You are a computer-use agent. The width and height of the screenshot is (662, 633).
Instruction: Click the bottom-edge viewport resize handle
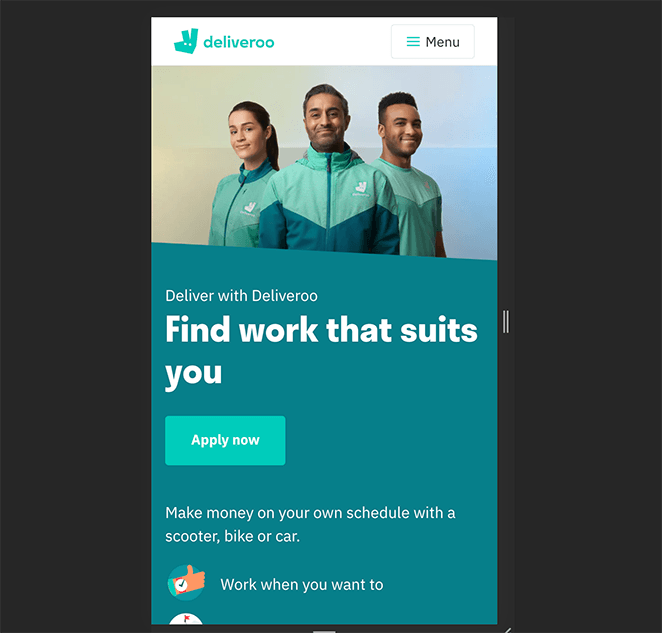click(324, 631)
